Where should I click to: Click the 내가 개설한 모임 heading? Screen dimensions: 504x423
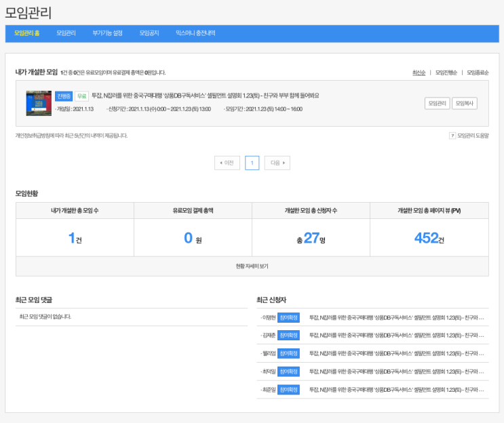pyautogui.click(x=37, y=73)
